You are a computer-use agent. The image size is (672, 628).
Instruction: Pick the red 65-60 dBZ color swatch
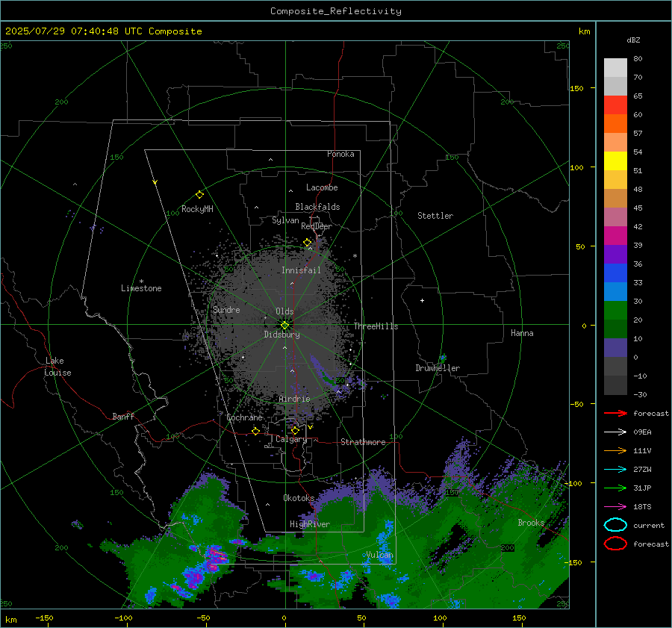click(x=615, y=105)
